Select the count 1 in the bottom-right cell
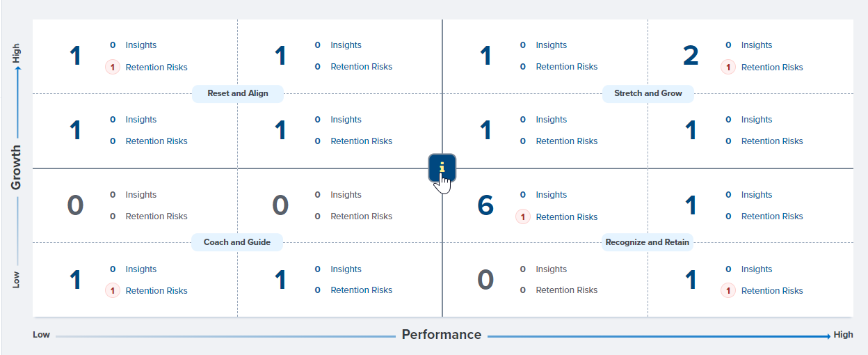This screenshot has height=355, width=868. click(x=691, y=280)
